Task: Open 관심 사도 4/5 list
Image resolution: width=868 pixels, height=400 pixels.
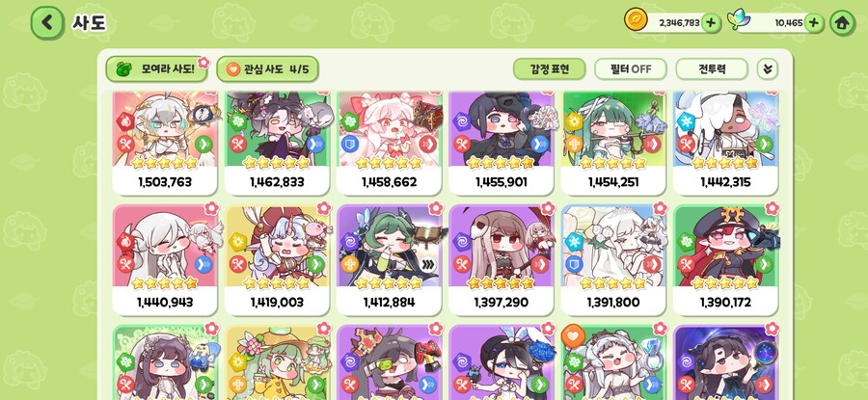Action: (267, 69)
